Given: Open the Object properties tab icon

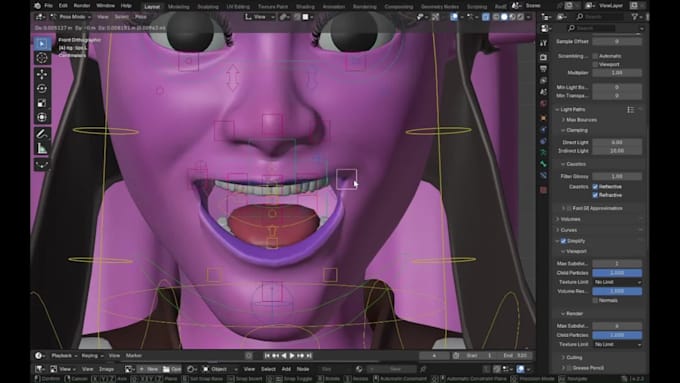Looking at the screenshot, I should coord(543,118).
